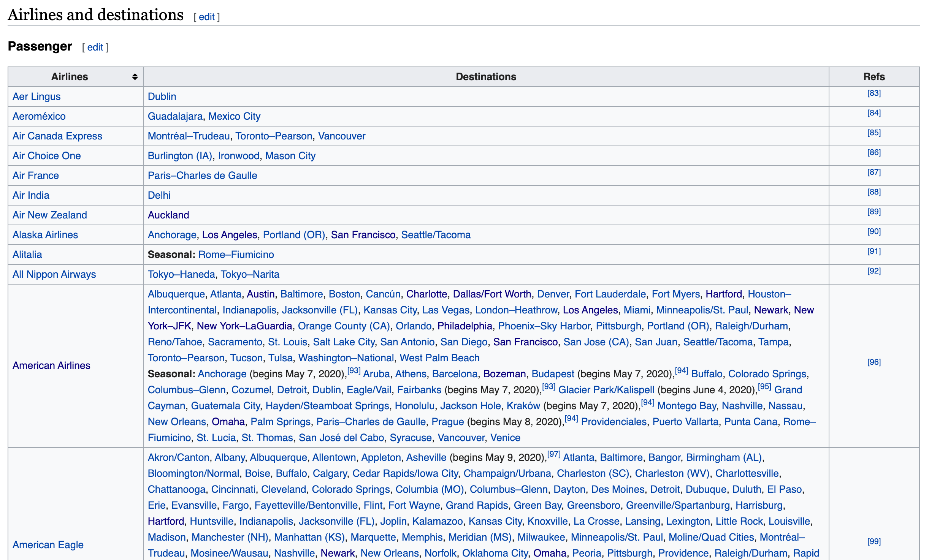Open reference [83] for Aer Lingus

point(874,93)
